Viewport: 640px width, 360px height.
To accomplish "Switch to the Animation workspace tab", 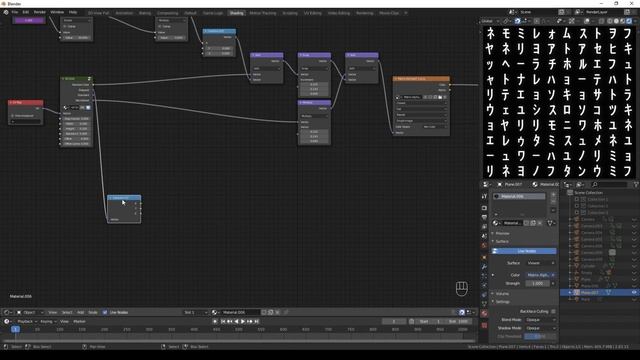I will click(124, 13).
